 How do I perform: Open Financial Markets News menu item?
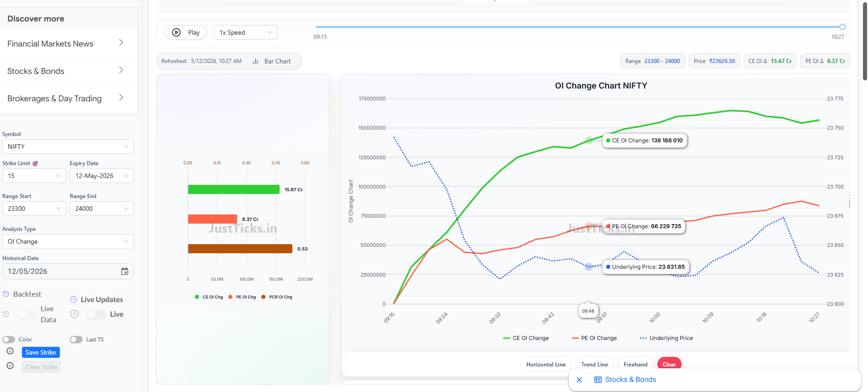(69, 44)
